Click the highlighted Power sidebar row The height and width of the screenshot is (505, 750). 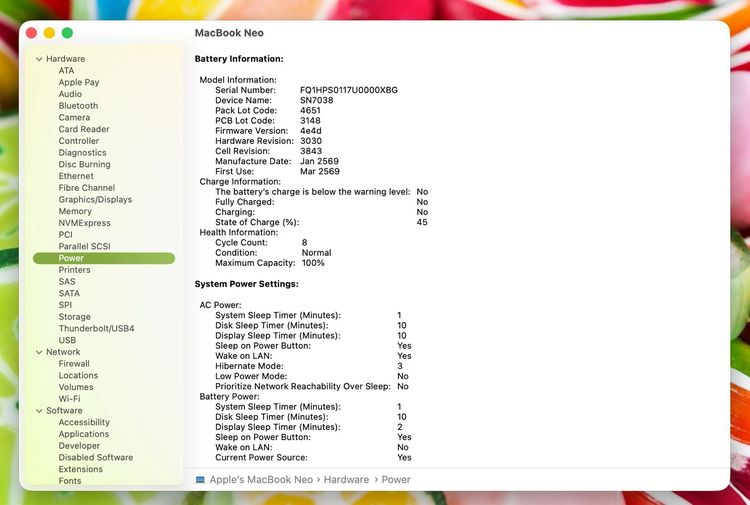click(104, 258)
